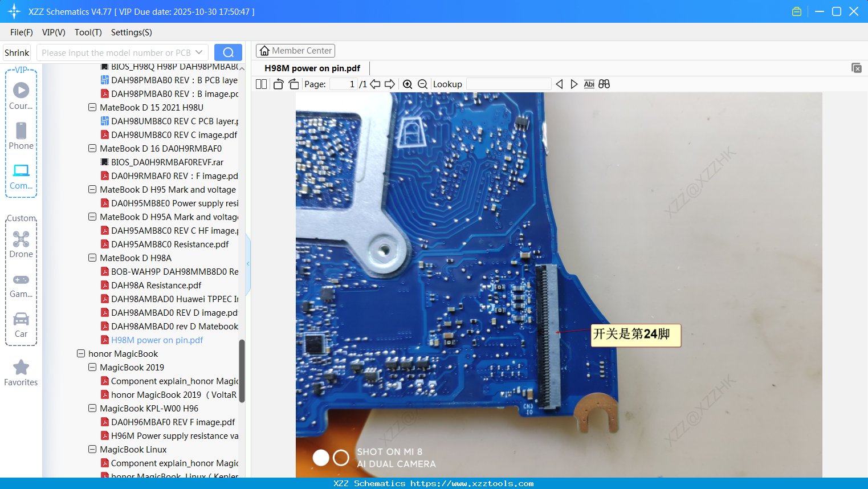The height and width of the screenshot is (489, 868).
Task: Select the H98M power on pin.pdf tab
Action: tap(312, 68)
